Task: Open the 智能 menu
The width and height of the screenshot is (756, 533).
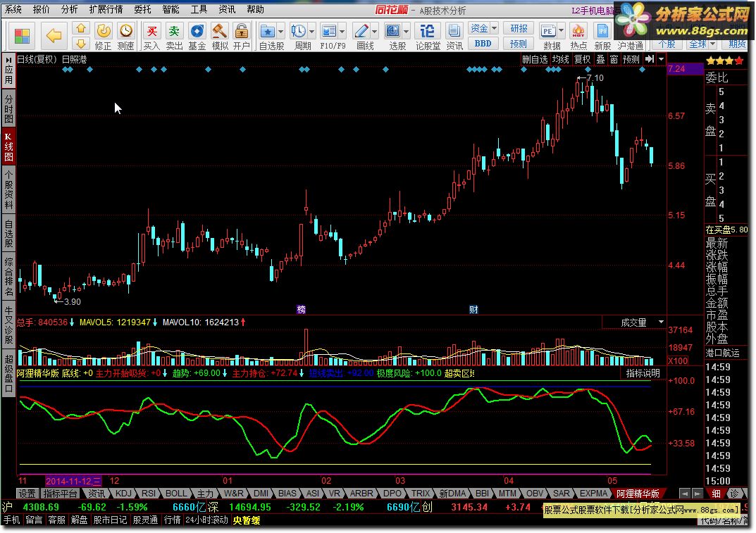Action: [x=171, y=9]
